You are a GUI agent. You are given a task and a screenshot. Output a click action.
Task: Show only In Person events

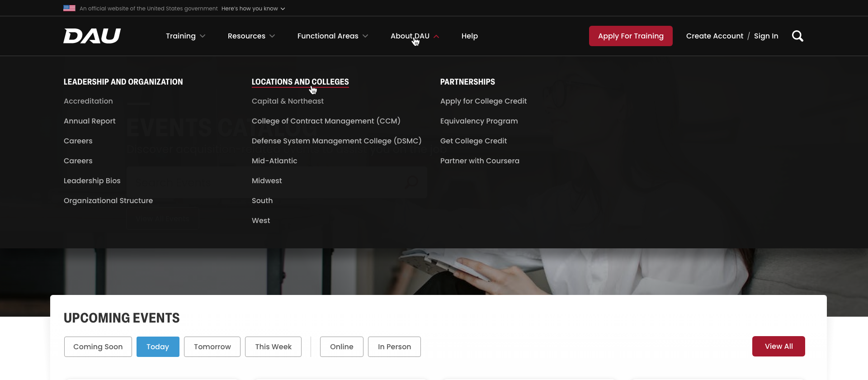[x=394, y=347]
